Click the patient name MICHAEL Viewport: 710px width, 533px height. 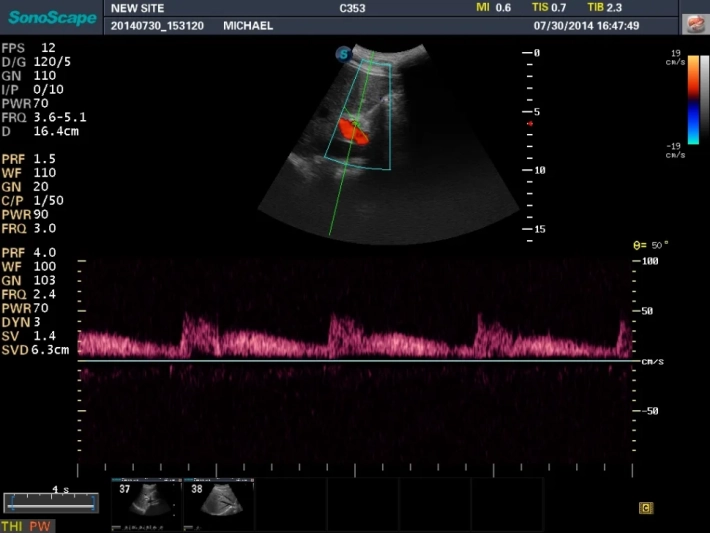[247, 25]
